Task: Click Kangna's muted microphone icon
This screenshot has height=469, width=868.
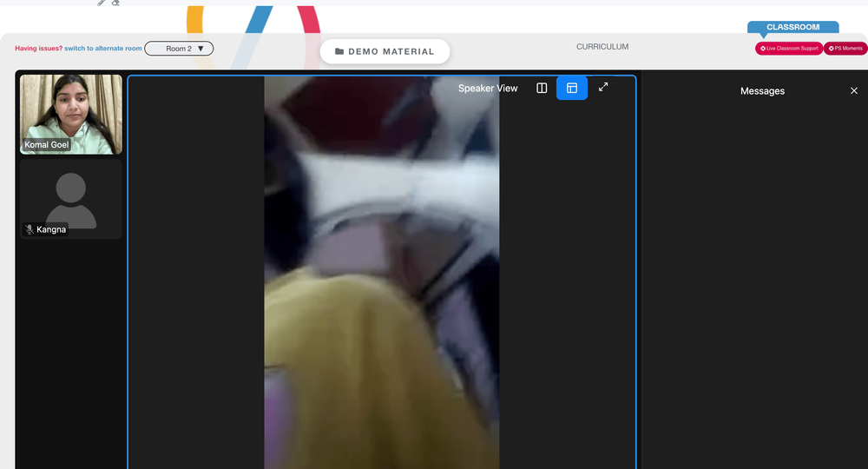Action: tap(30, 229)
